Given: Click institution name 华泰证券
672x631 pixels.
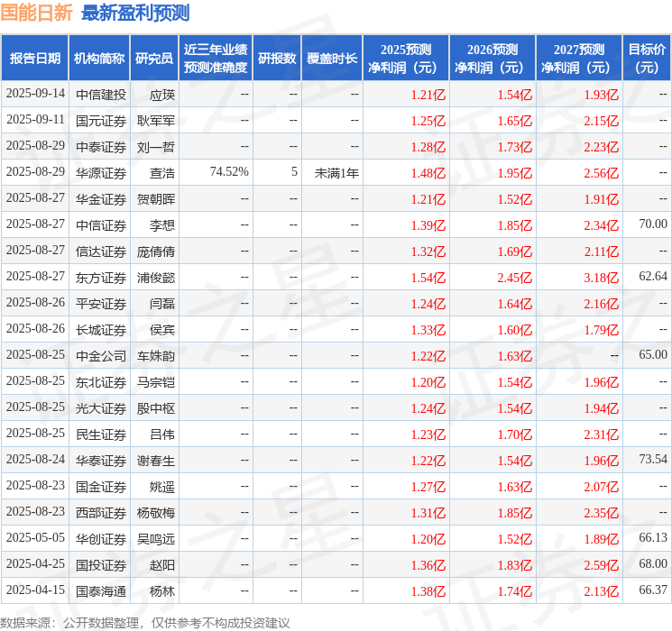Looking at the screenshot, I should (x=101, y=461).
